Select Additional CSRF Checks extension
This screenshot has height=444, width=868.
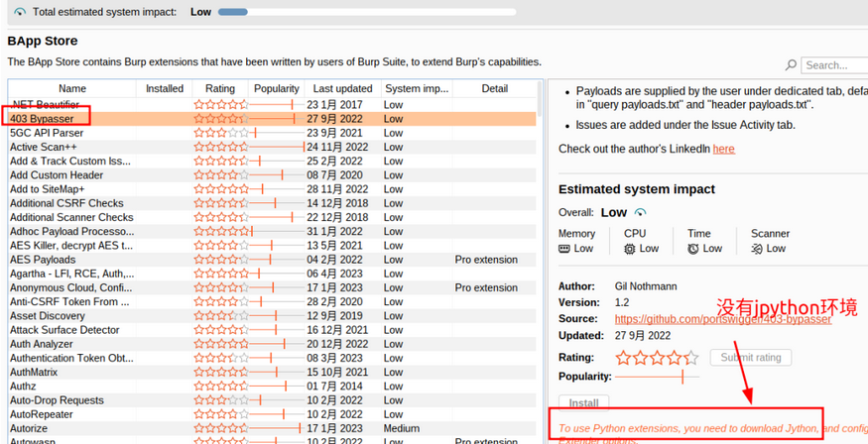(272, 203)
